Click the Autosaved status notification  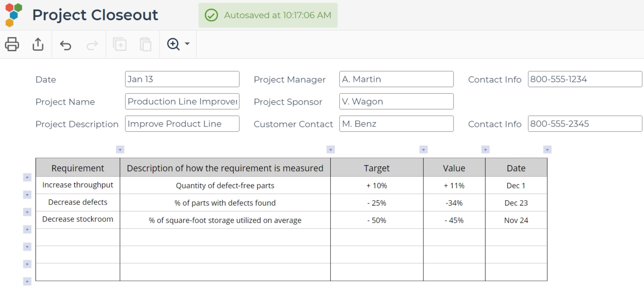pos(268,15)
